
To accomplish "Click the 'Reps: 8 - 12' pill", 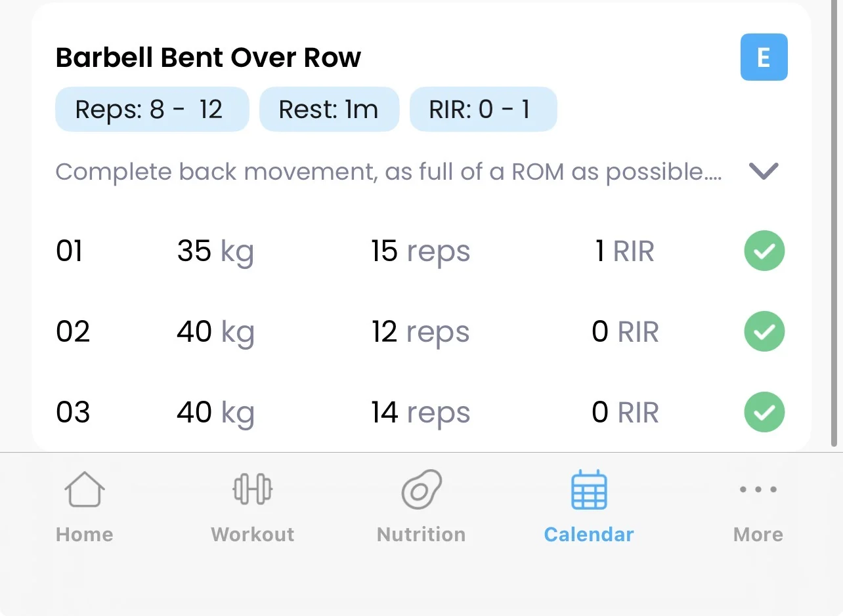I will 152,110.
